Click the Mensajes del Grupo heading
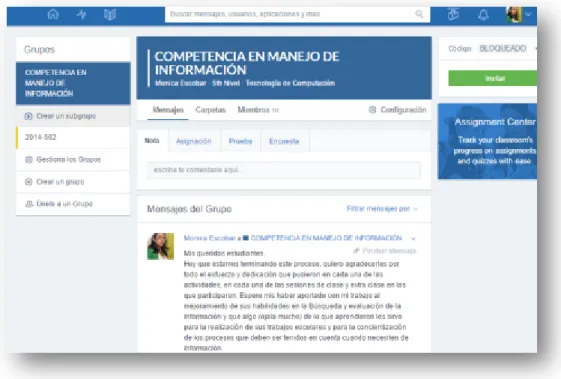 189,209
